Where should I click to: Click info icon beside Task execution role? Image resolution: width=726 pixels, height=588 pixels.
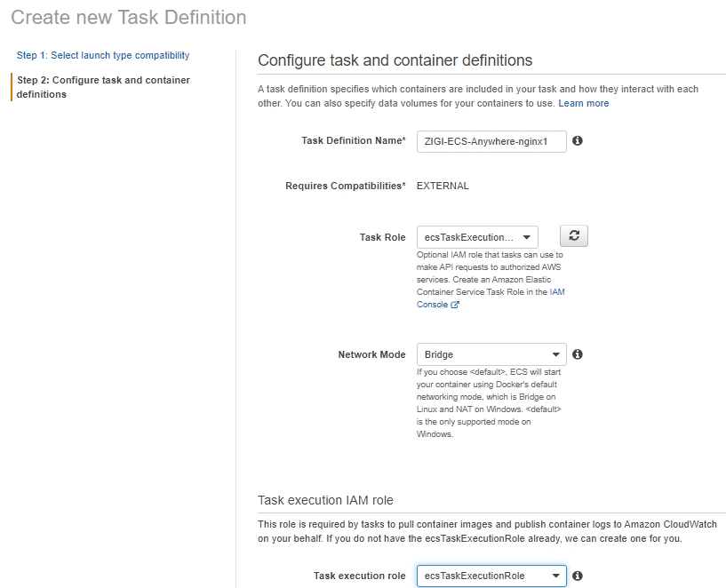coord(578,576)
